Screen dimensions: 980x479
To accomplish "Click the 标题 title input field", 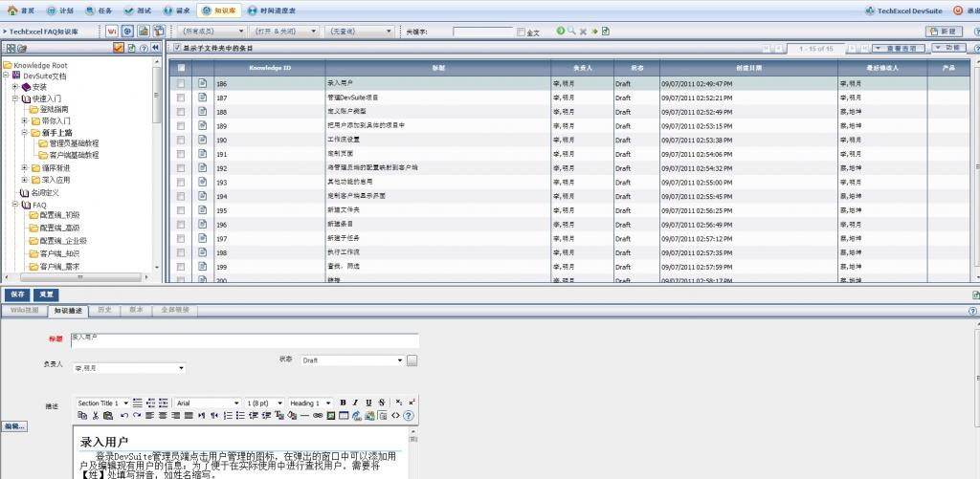I will coord(244,340).
